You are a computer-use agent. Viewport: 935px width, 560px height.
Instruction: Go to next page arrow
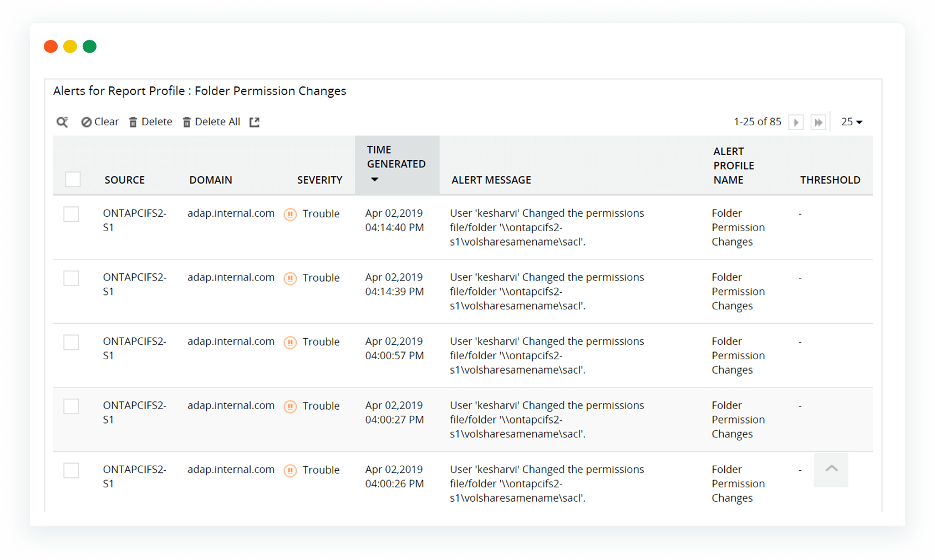[796, 122]
